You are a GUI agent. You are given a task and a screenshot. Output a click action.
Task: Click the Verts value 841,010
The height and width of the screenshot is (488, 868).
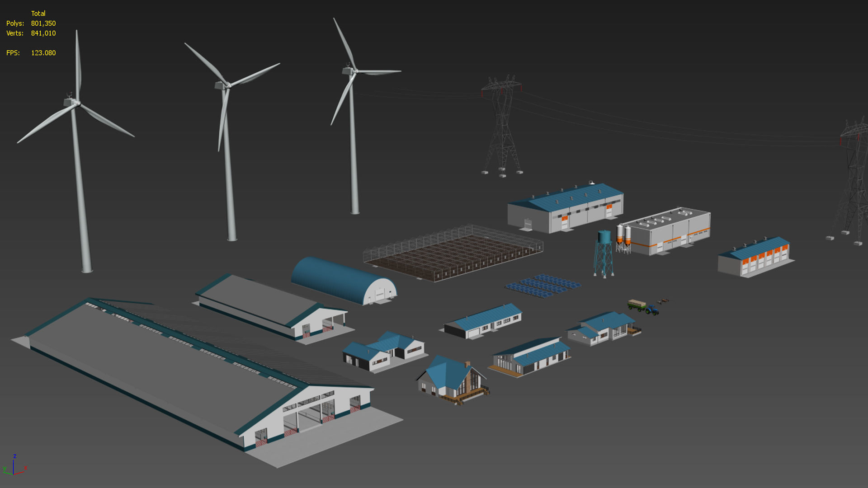(43, 33)
